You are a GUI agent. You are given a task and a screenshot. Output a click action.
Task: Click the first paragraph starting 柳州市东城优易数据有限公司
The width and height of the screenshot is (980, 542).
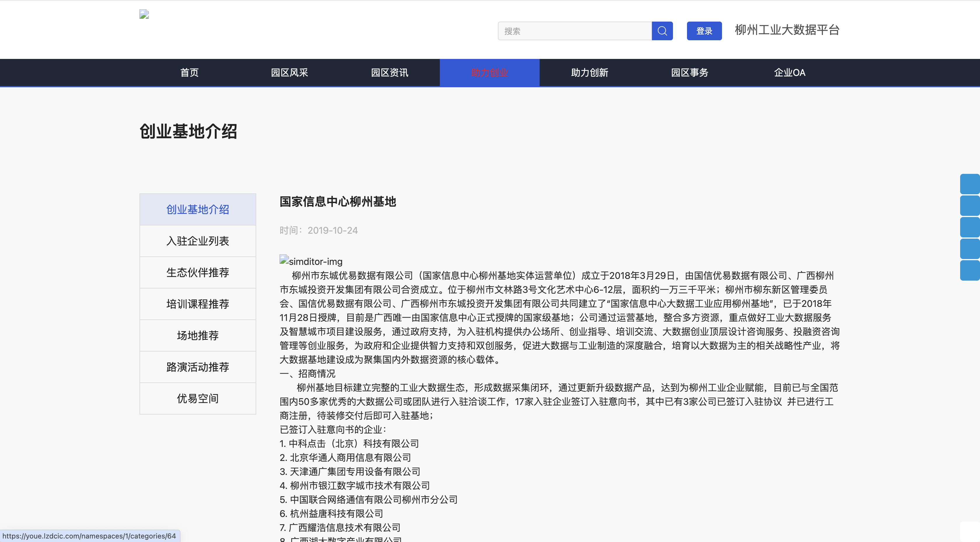(560, 318)
